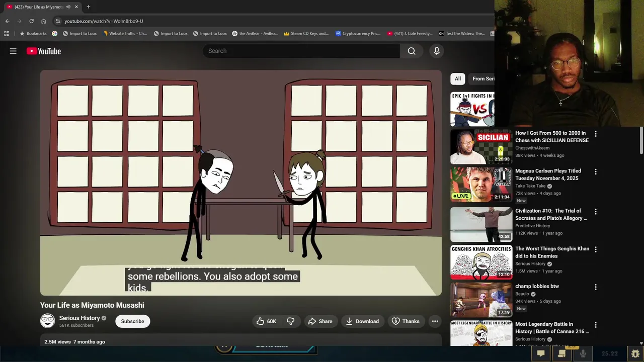
Task: Click the video player to pause
Action: pyautogui.click(x=241, y=183)
